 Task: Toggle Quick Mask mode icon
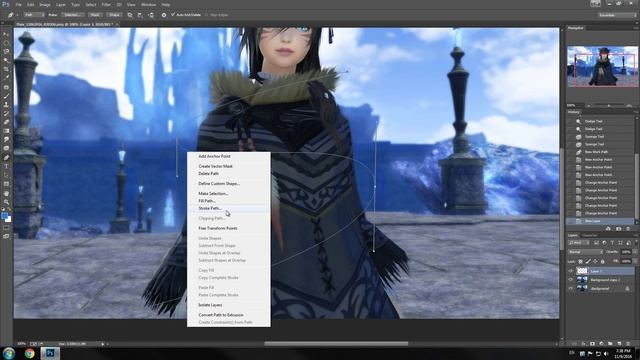[6, 228]
